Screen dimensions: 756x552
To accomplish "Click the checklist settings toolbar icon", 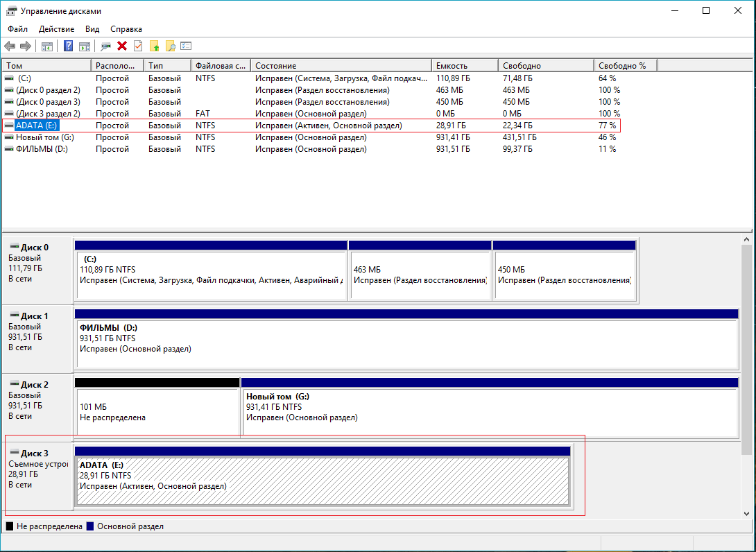I will 186,46.
